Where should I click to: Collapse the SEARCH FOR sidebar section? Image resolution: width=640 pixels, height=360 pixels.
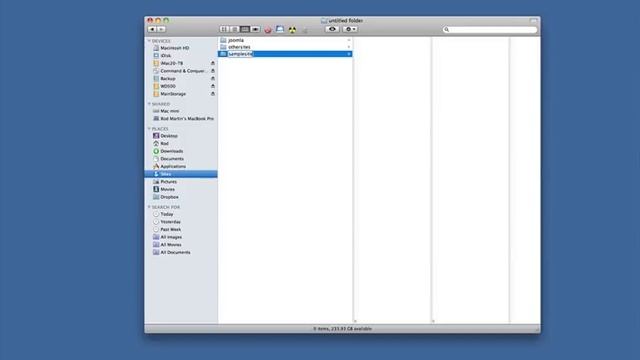[x=149, y=207]
